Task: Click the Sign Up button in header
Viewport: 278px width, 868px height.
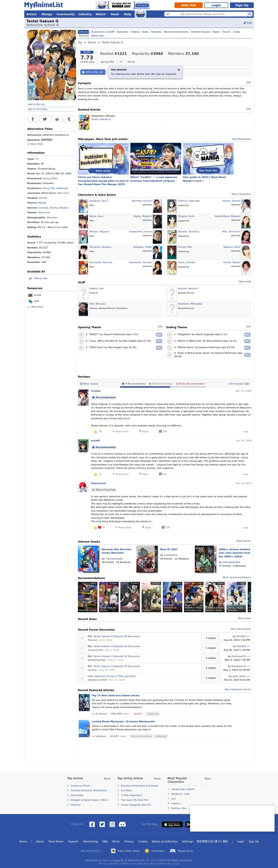Action: click(242, 5)
